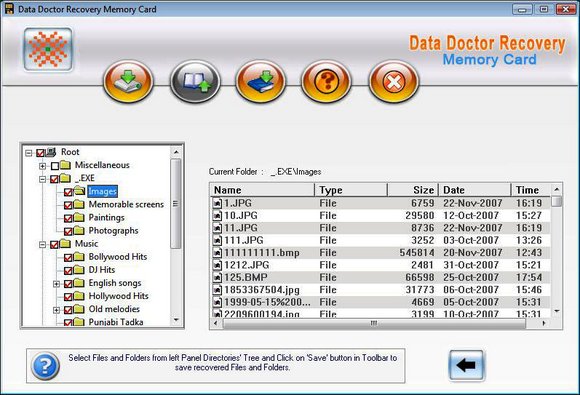This screenshot has width=580, height=395.
Task: Click the Save recovered files toolbar icon
Action: coord(128,81)
